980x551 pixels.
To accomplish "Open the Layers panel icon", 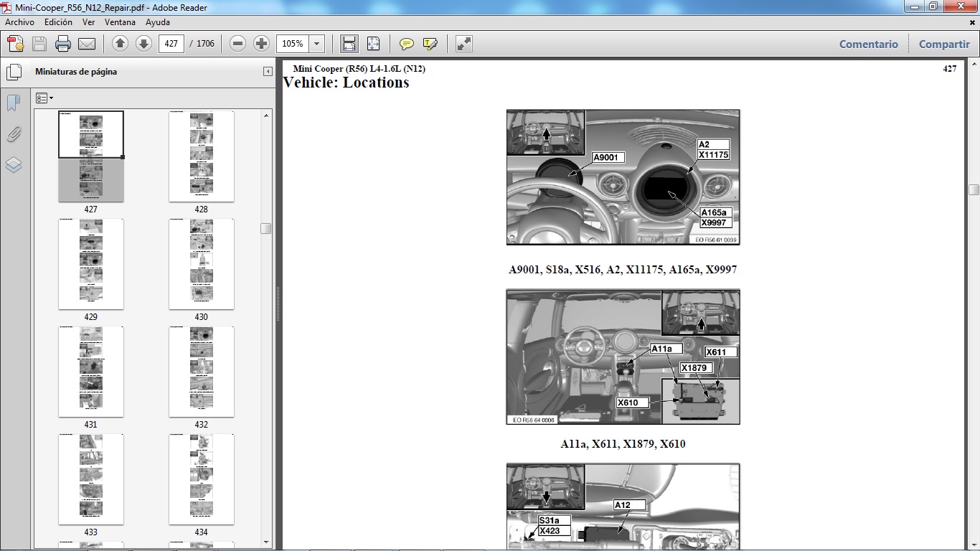I will (x=14, y=165).
